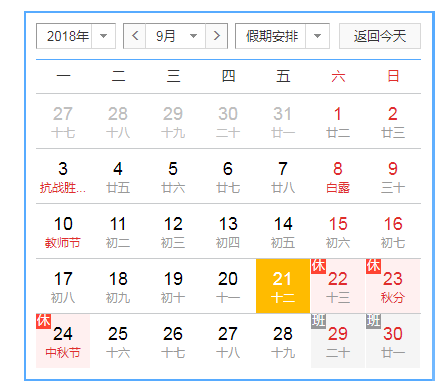
Task: Select September 24 中秋节 date
Action: [x=63, y=341]
